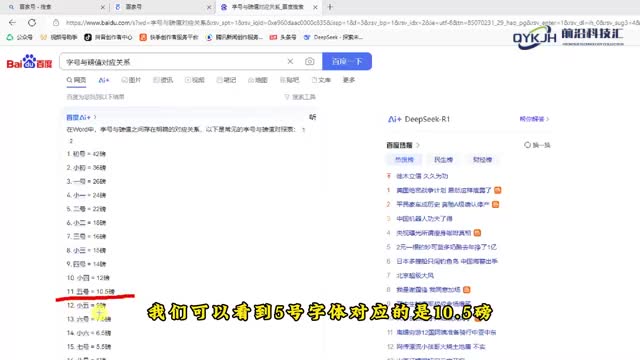Viewport: 640px width, 360px height.
Task: Open hot search item number 12
Action: point(441,347)
